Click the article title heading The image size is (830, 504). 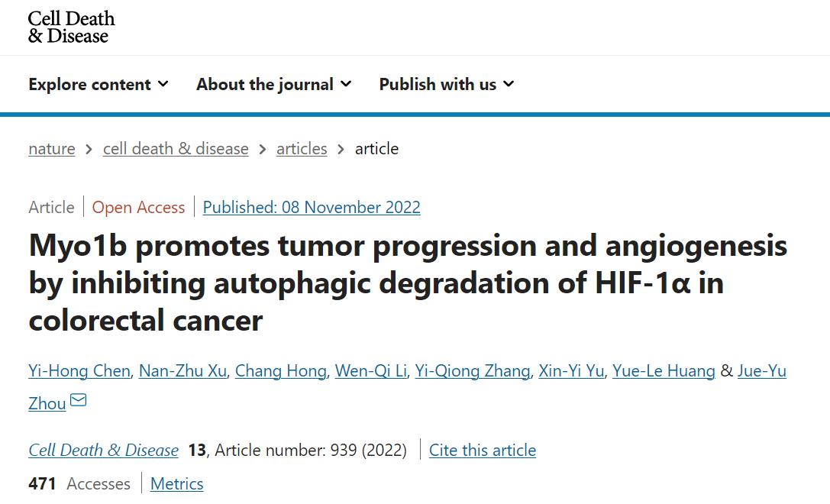pyautogui.click(x=408, y=283)
